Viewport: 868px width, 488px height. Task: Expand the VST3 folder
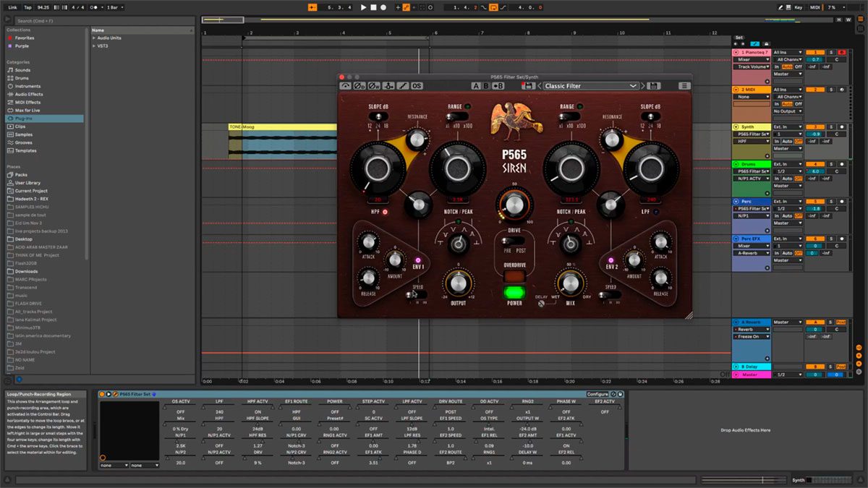(x=94, y=46)
